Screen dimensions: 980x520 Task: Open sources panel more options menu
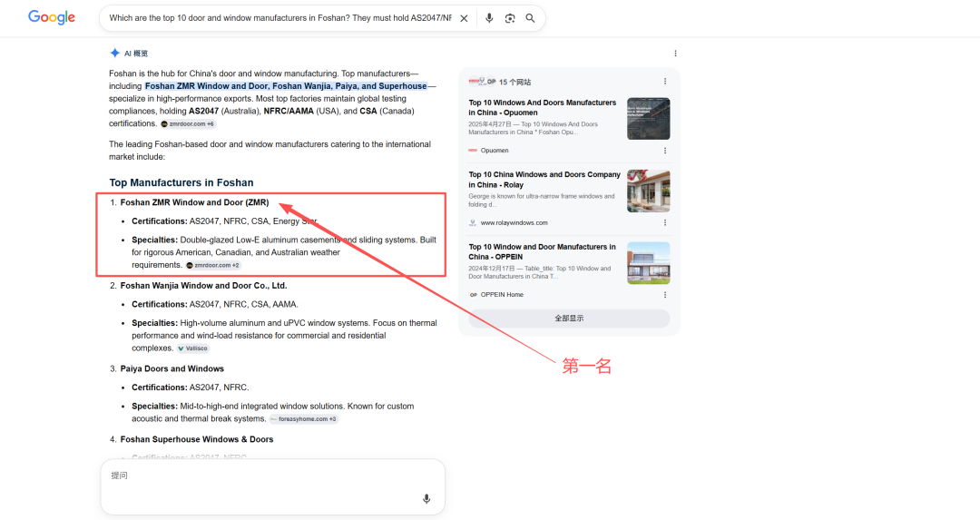(665, 82)
